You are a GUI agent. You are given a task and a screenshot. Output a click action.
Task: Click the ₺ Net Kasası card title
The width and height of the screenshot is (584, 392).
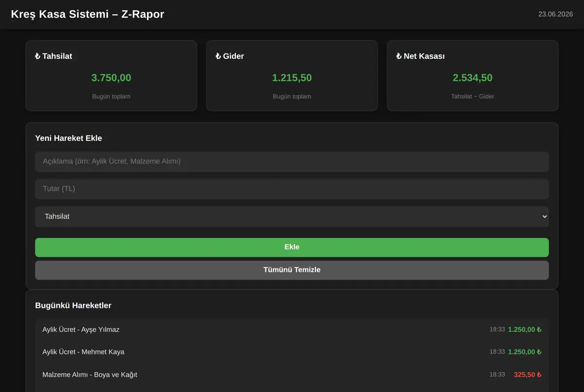click(420, 56)
